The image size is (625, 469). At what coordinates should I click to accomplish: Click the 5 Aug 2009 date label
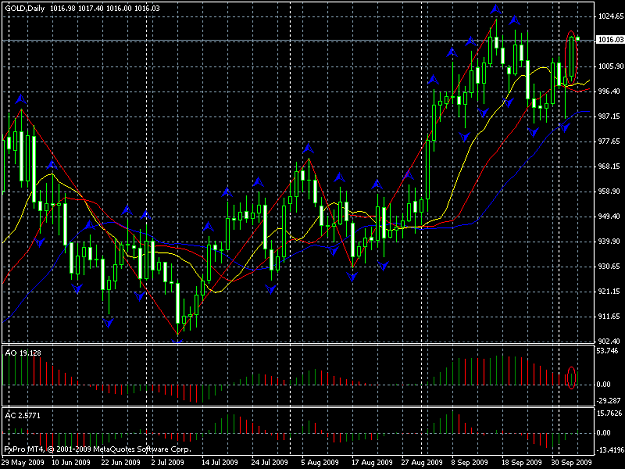320,462
